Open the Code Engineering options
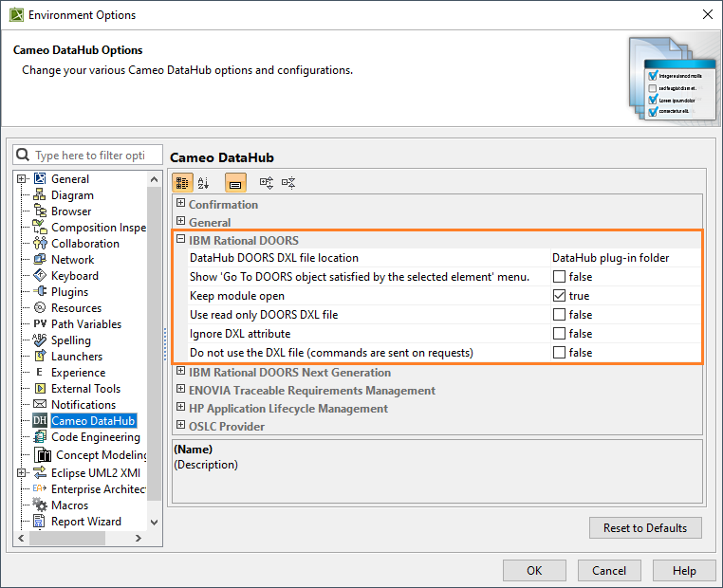This screenshot has width=723, height=588. coord(95,437)
